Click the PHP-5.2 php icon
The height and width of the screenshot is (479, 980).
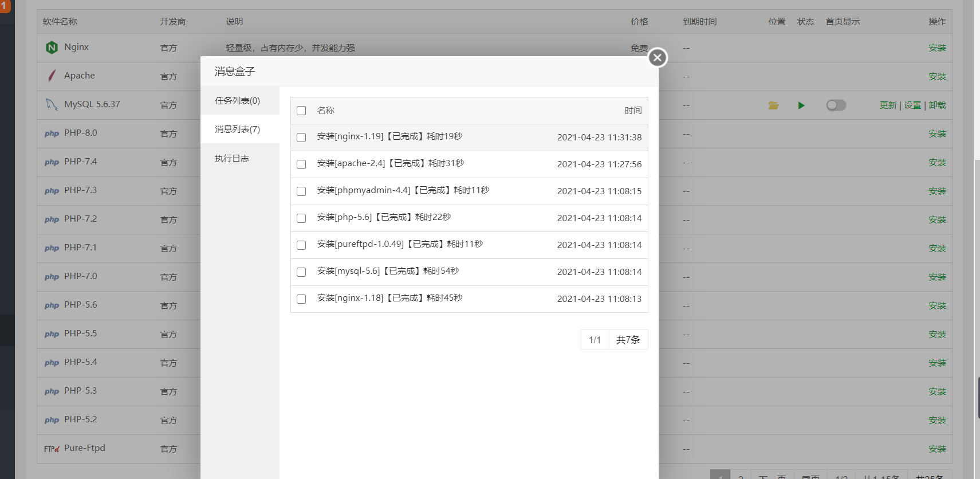[52, 420]
